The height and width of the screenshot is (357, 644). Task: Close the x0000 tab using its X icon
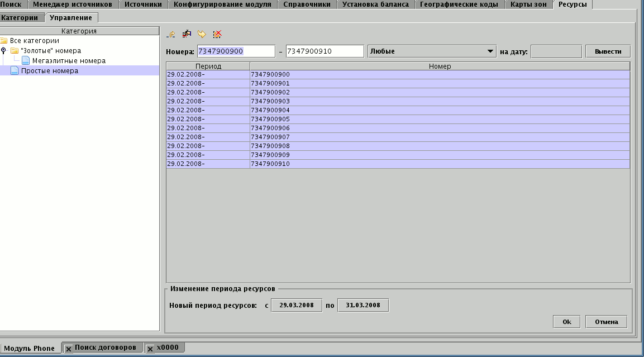[x=150, y=349]
